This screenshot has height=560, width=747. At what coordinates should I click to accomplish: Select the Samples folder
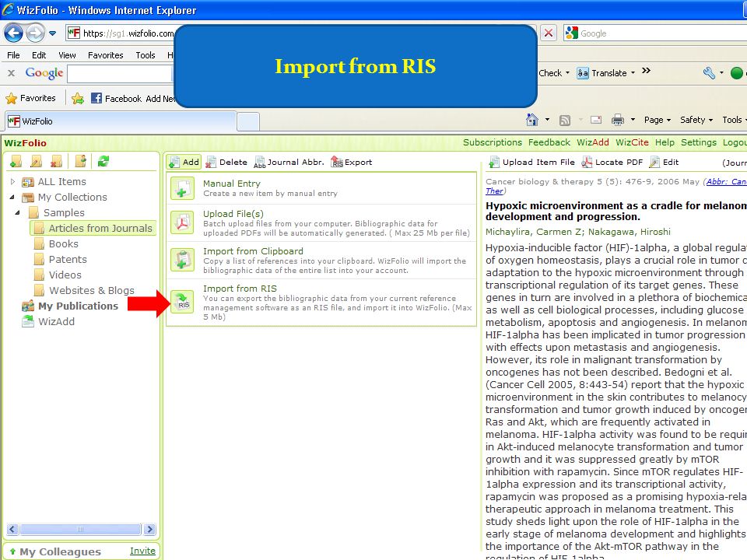coord(64,212)
